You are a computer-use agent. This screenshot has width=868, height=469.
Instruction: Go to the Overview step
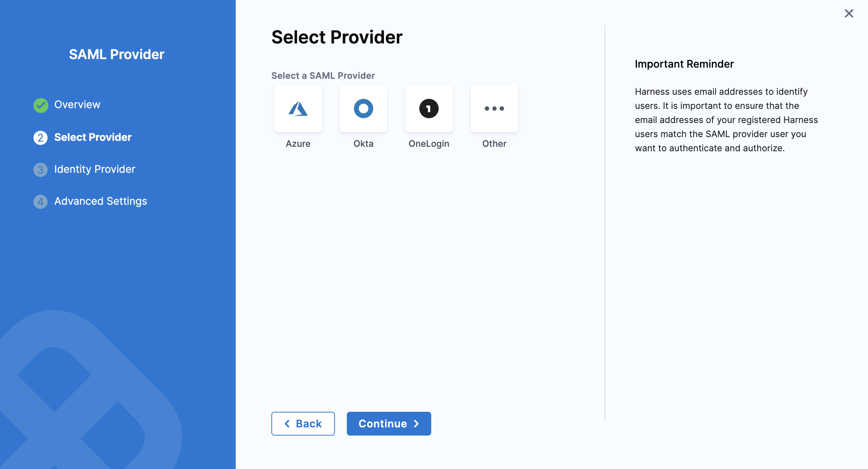point(77,105)
